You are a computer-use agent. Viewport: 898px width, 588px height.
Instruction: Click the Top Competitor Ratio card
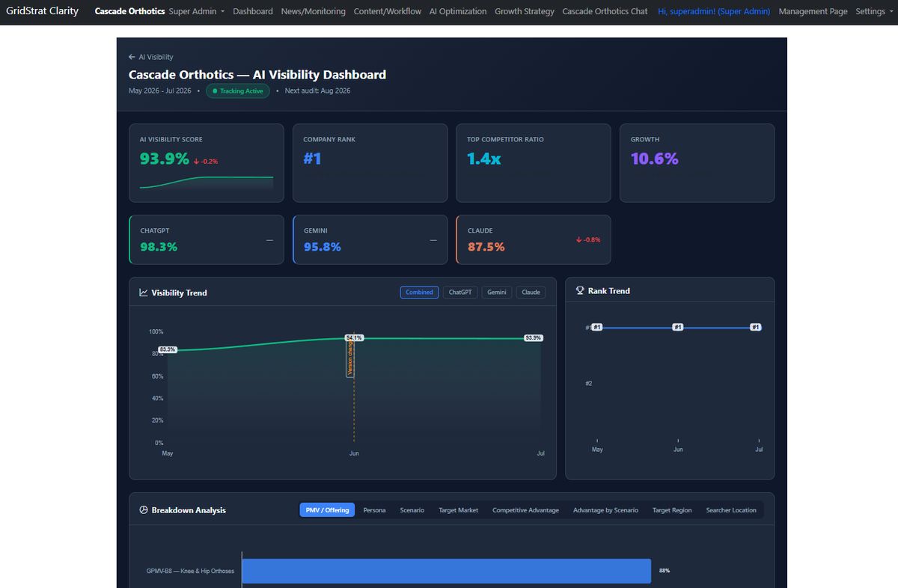[534, 163]
